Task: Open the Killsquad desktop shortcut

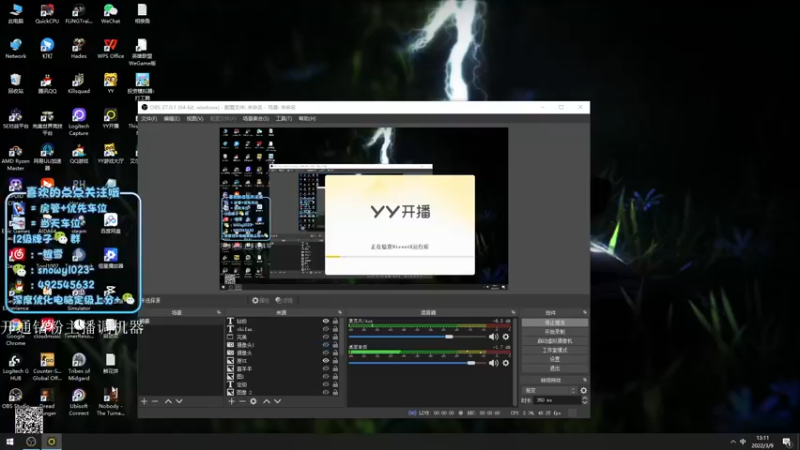Action: coord(79,84)
